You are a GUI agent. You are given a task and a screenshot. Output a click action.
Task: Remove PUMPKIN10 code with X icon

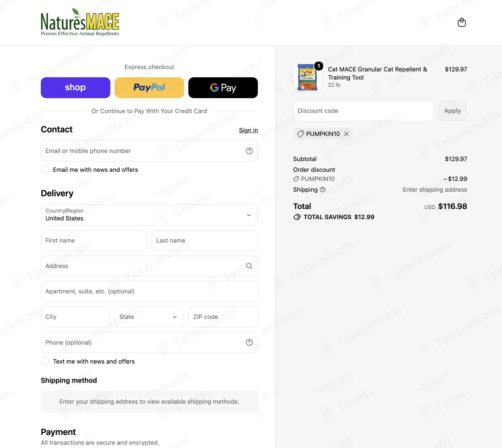tap(346, 134)
